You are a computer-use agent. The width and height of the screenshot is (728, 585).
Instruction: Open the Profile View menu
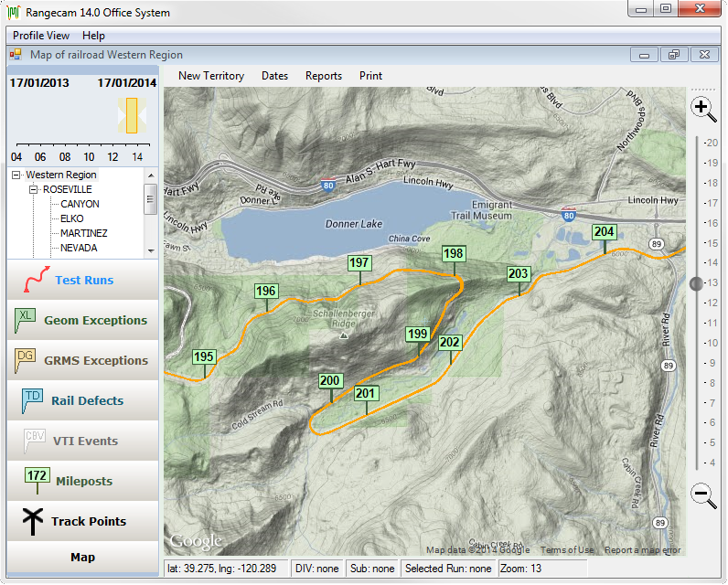click(x=41, y=36)
